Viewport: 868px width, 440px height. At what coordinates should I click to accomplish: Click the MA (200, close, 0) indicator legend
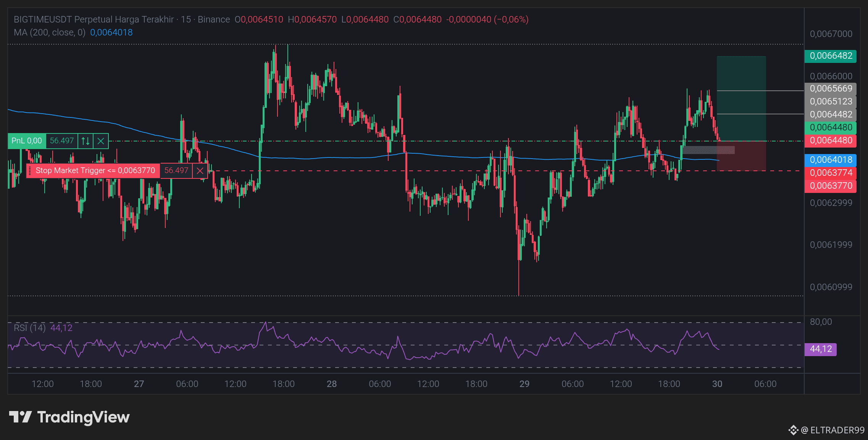50,32
